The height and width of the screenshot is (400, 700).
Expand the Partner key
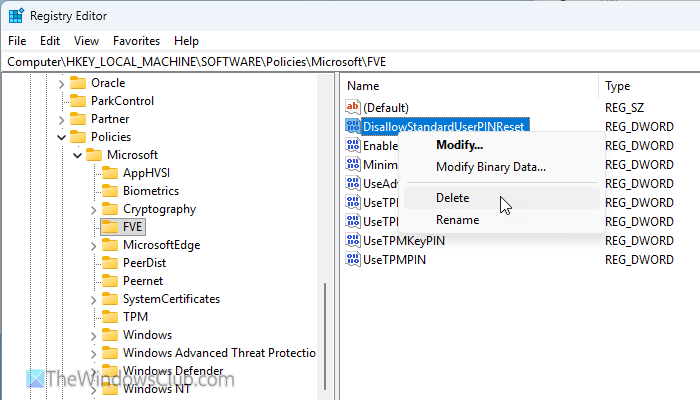[61, 119]
